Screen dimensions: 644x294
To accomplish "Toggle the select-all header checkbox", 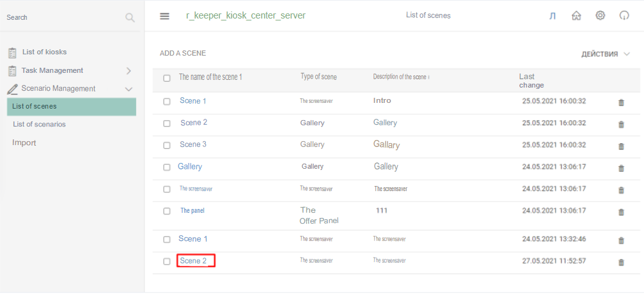I will [167, 78].
